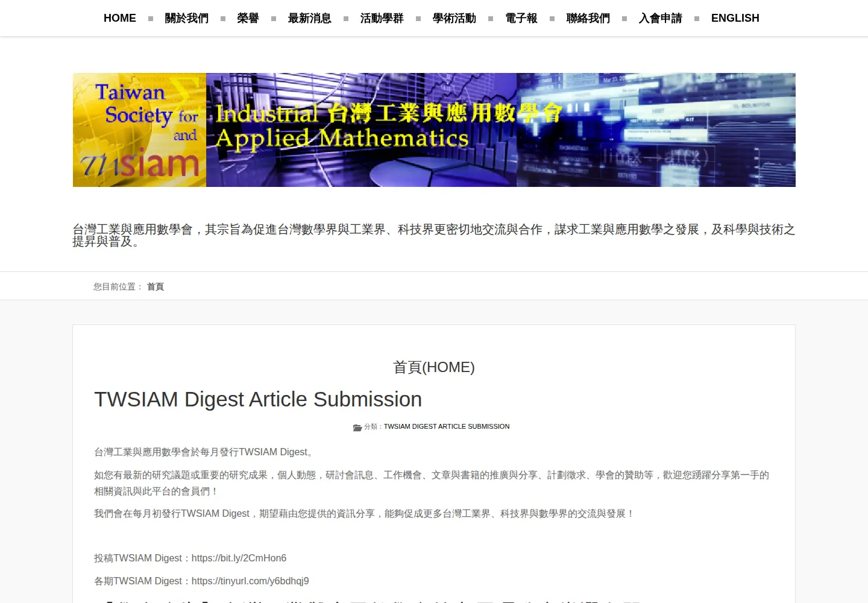The height and width of the screenshot is (603, 868).
Task: Go to the 榮譽 menu item
Action: [x=248, y=18]
